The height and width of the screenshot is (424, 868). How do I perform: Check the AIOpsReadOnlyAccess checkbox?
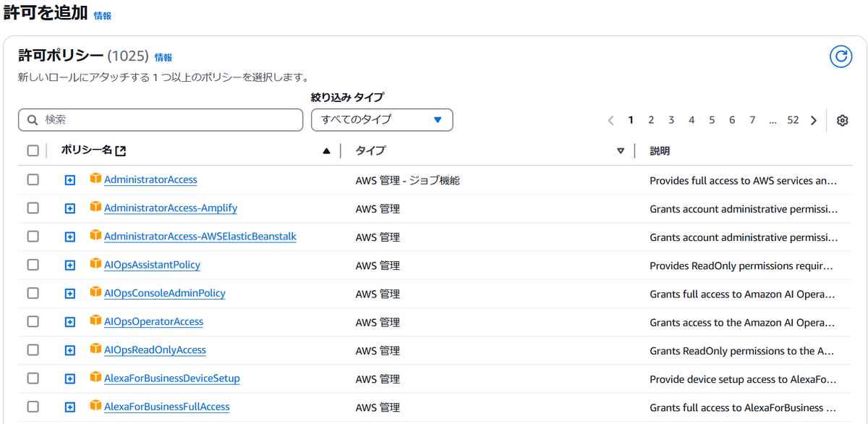click(33, 349)
